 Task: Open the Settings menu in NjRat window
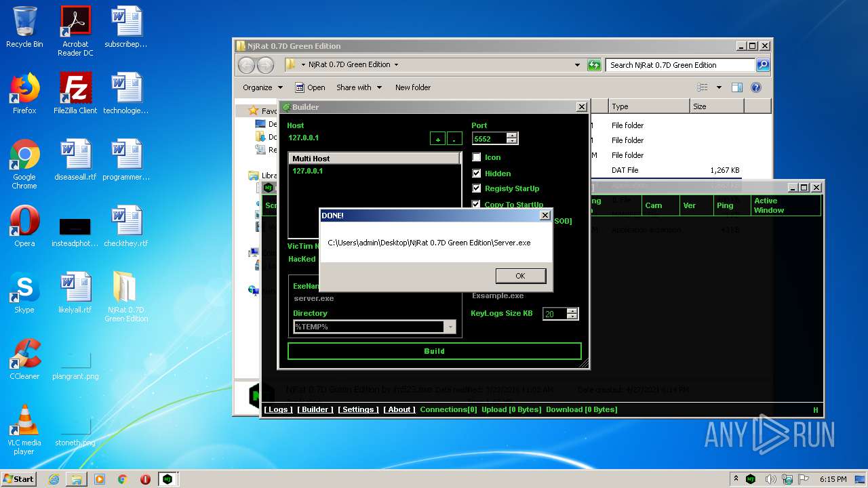pyautogui.click(x=358, y=409)
